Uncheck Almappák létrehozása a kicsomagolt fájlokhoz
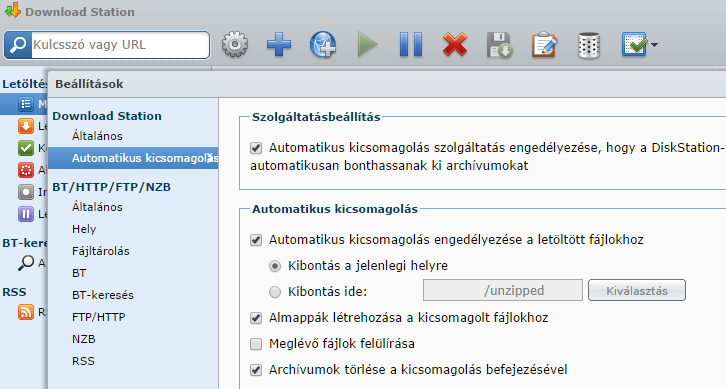726x389 pixels. tap(256, 318)
